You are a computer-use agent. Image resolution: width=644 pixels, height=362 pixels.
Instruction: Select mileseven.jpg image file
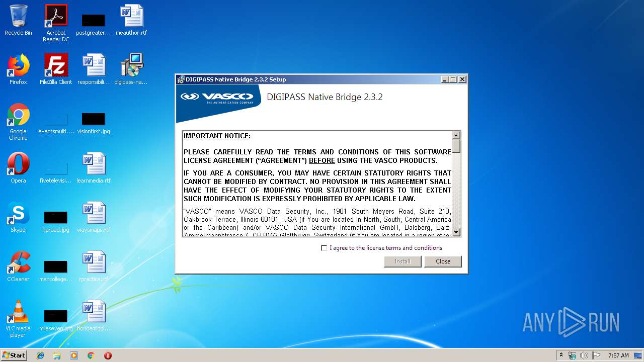pos(56,321)
